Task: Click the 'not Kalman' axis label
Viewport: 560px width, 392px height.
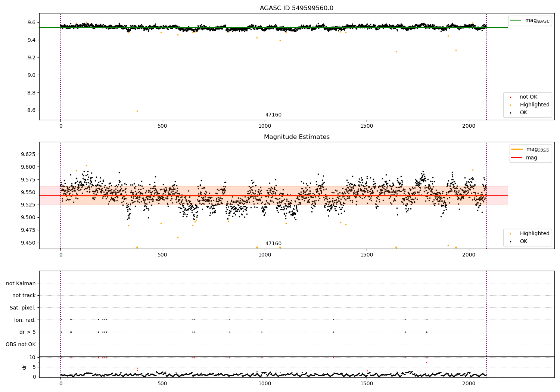Action: 21,284
